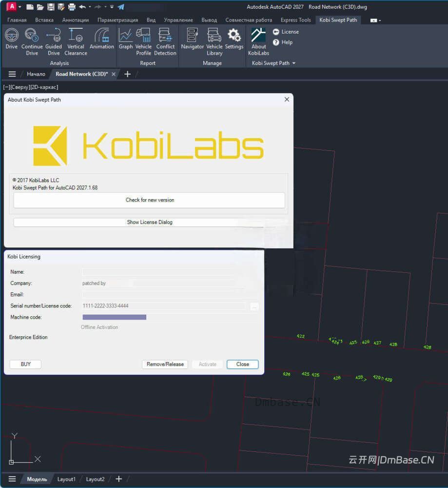
Task: Select the Continue Drive tool
Action: coord(32,41)
